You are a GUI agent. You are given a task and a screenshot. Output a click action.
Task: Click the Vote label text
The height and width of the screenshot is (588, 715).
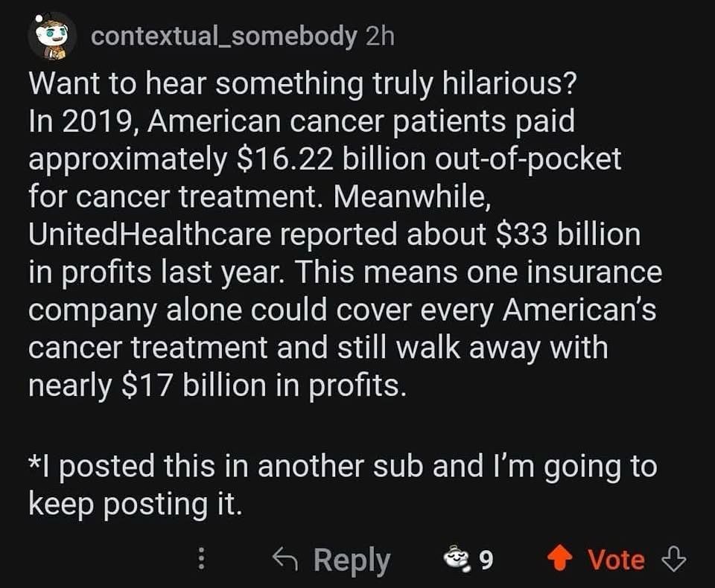pos(618,559)
